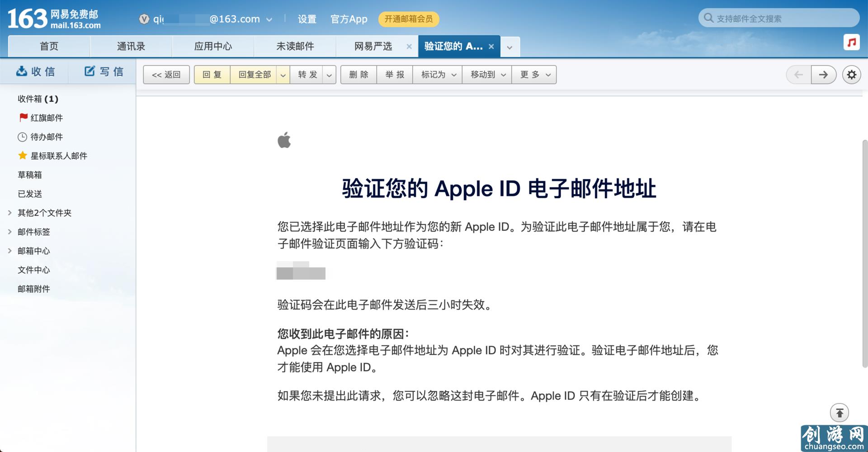The height and width of the screenshot is (452, 868).
Task: Click 回复 reply button
Action: (212, 75)
